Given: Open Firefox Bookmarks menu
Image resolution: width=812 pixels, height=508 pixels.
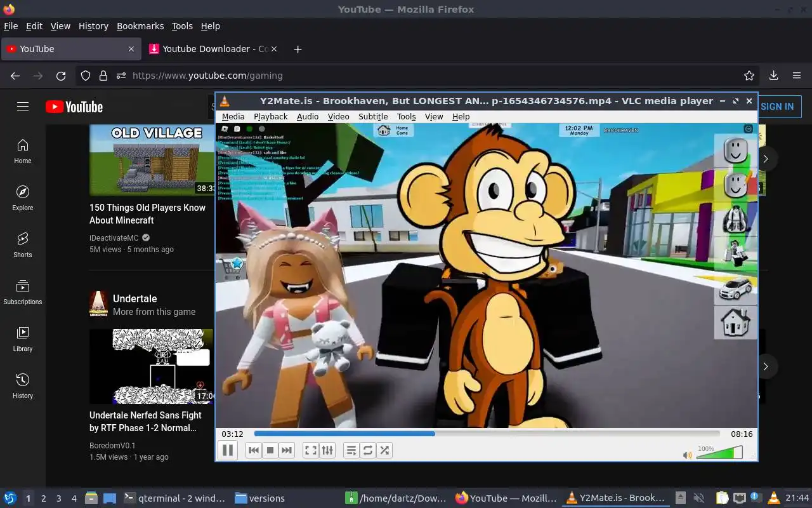Looking at the screenshot, I should pyautogui.click(x=140, y=26).
